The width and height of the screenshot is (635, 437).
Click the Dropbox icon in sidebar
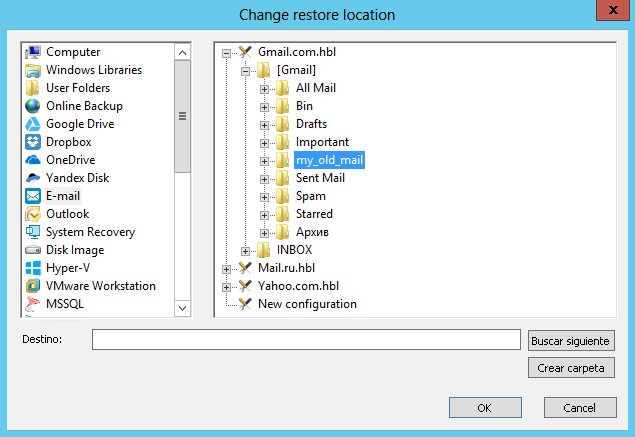(33, 142)
